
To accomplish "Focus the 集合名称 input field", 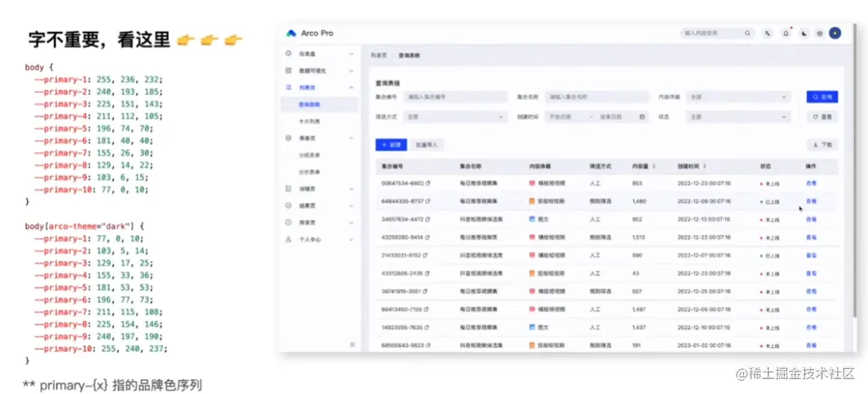I will 597,97.
